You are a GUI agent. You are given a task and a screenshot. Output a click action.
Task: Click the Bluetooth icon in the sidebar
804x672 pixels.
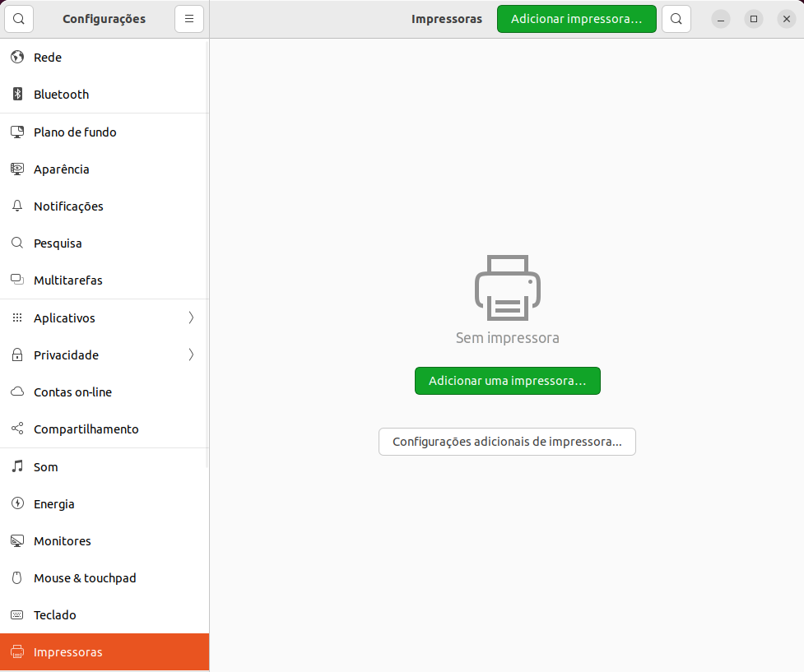pos(17,95)
